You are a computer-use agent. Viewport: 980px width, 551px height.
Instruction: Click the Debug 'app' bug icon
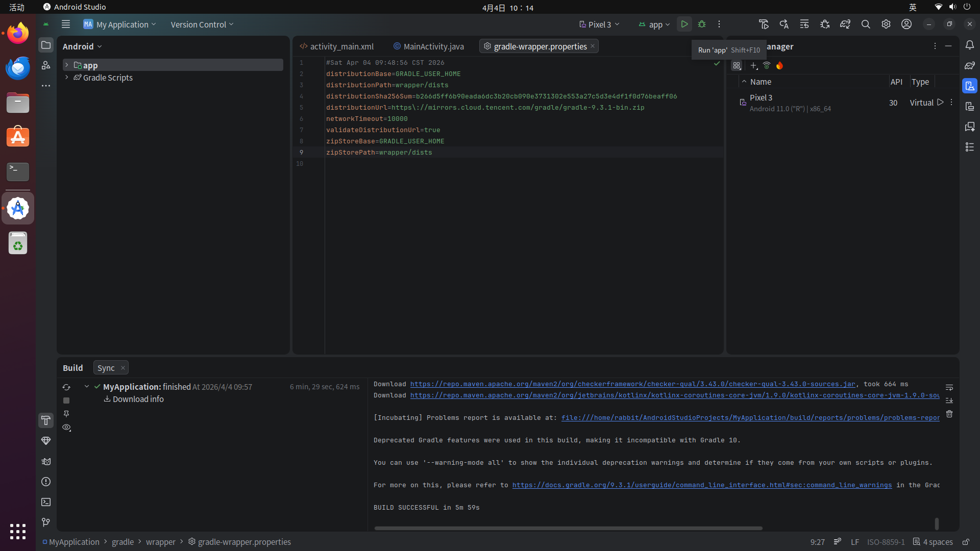click(702, 24)
